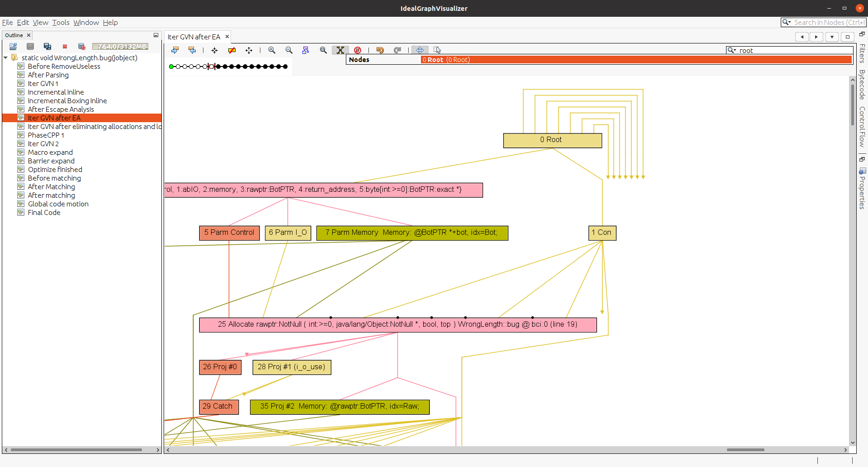Collapse the WrongLength.bug(jobject) tree node
This screenshot has height=467, width=868.
coord(6,58)
